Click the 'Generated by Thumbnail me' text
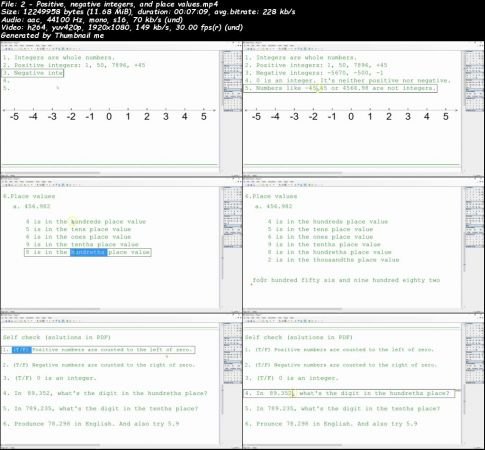Image resolution: width=485 pixels, height=450 pixels. [x=52, y=36]
